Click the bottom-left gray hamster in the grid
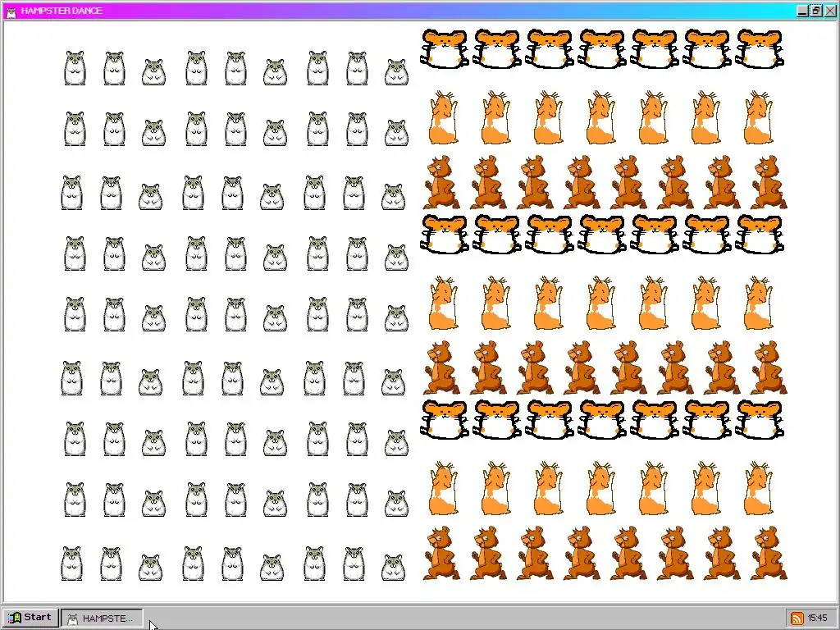The height and width of the screenshot is (630, 840). (72, 564)
